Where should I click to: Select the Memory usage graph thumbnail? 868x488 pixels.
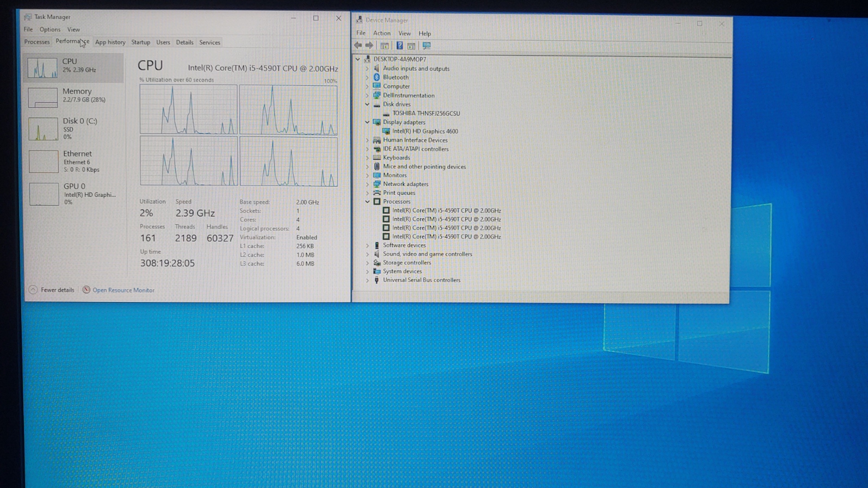(42, 97)
